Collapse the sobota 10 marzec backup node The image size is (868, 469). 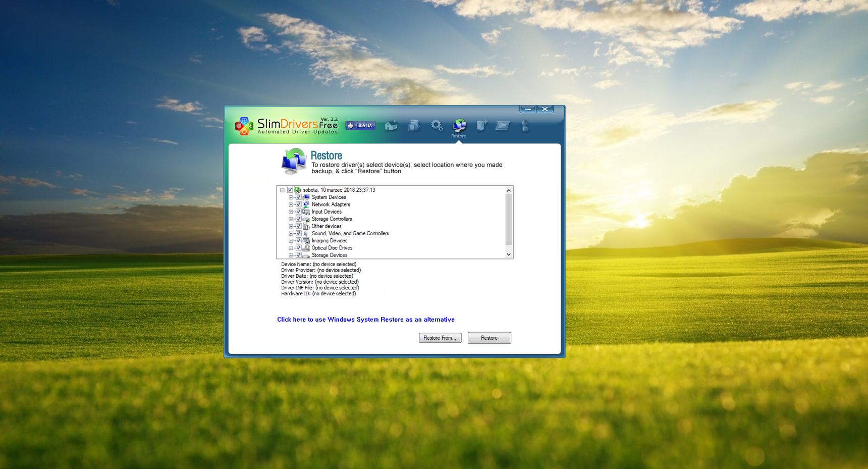pyautogui.click(x=283, y=190)
